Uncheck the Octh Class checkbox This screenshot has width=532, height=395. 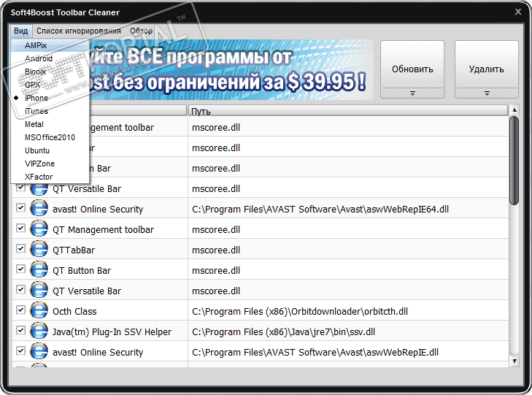(20, 310)
